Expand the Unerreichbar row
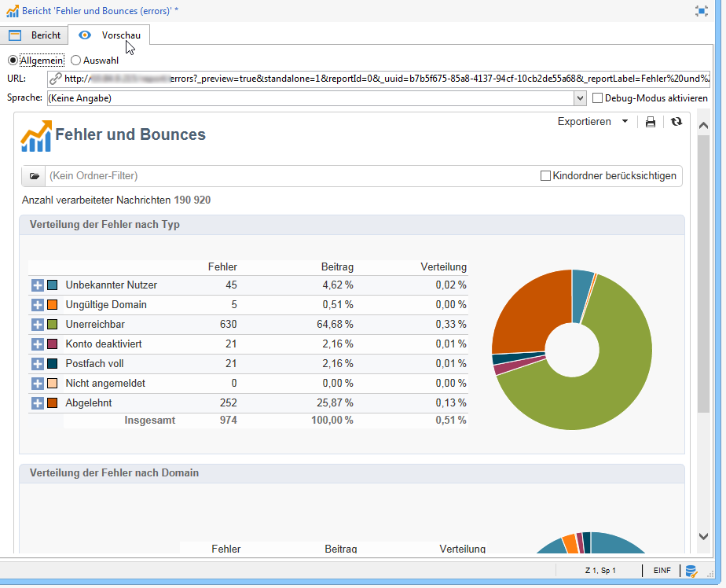Screen dimensions: 726x588 [x=38, y=325]
